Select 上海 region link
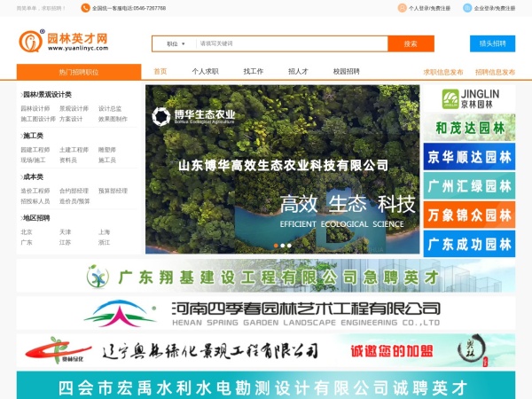 click(x=104, y=231)
